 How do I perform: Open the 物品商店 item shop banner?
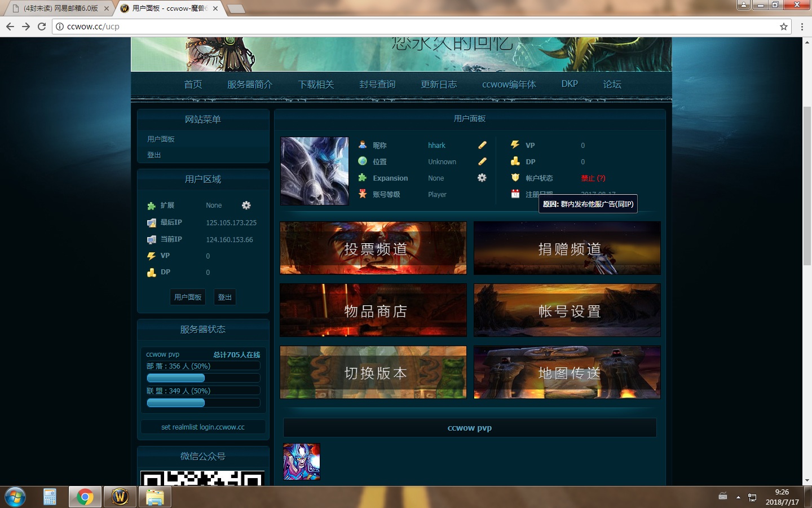tap(373, 310)
